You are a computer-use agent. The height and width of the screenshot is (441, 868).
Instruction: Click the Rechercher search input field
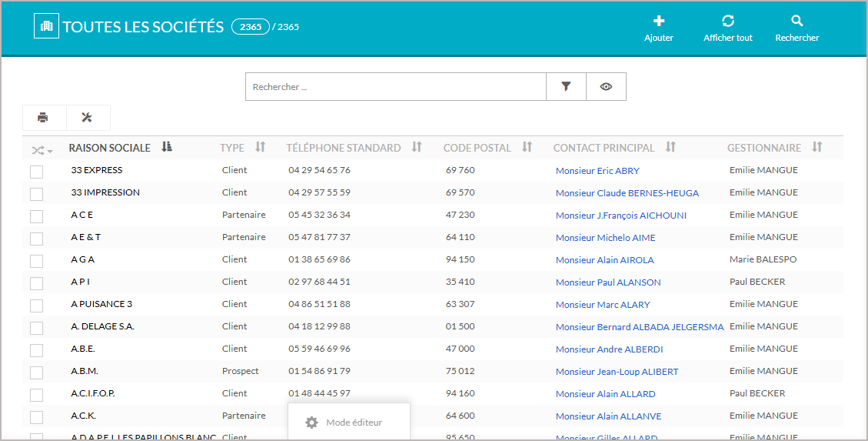395,87
